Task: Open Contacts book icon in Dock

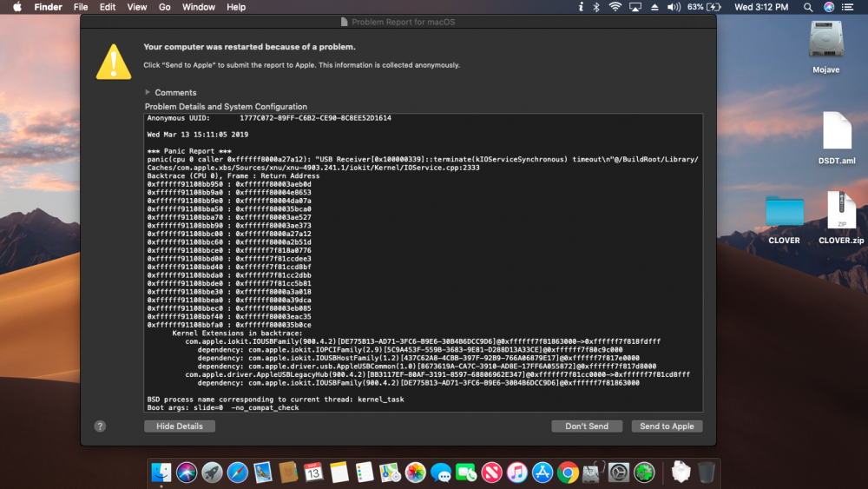Action: (288, 472)
